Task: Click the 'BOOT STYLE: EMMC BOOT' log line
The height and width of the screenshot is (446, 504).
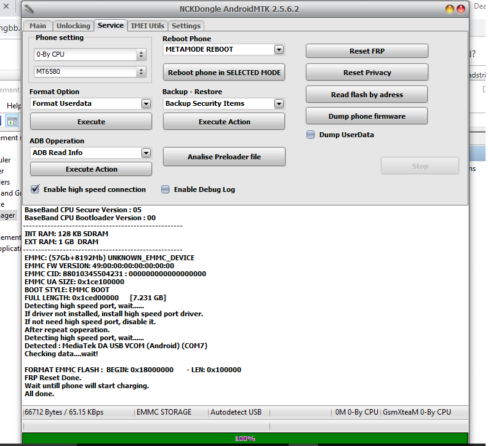Action: [x=67, y=290]
